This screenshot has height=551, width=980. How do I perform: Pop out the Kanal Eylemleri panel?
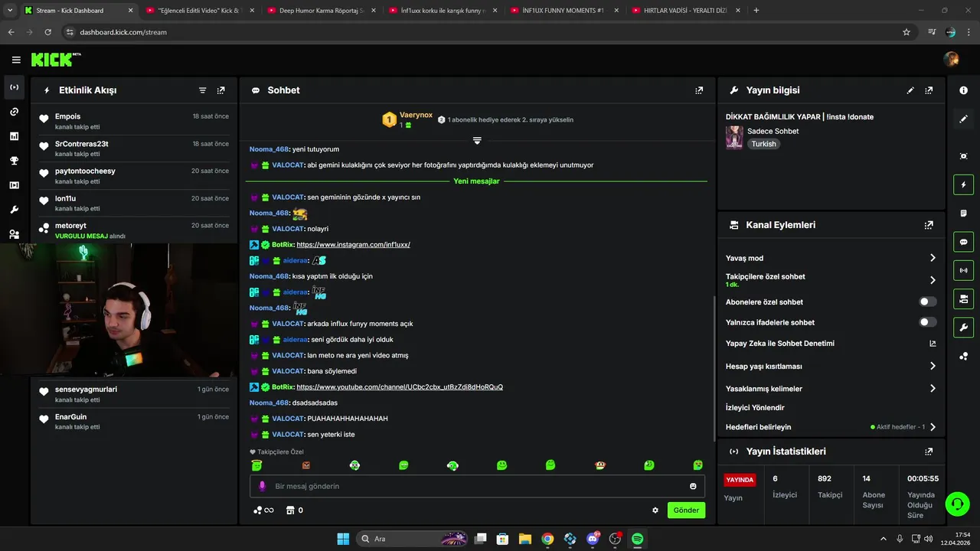929,225
